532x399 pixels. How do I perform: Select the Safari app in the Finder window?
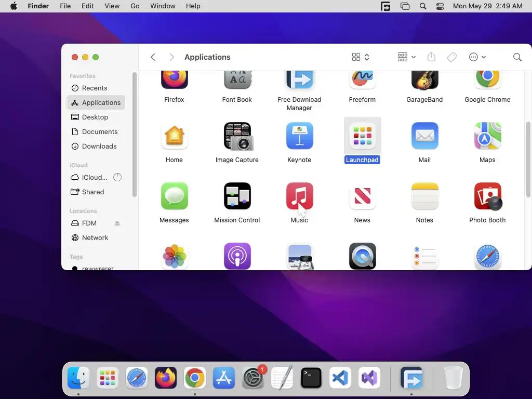coord(487,257)
